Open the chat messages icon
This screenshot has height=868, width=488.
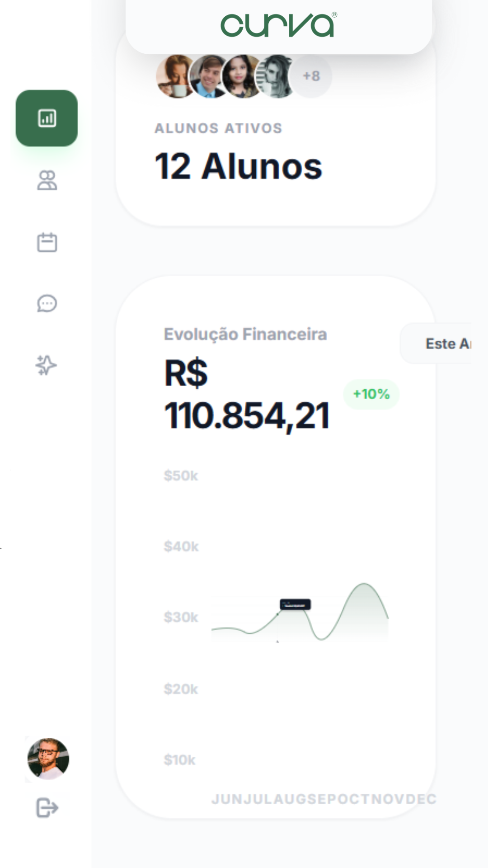click(47, 304)
